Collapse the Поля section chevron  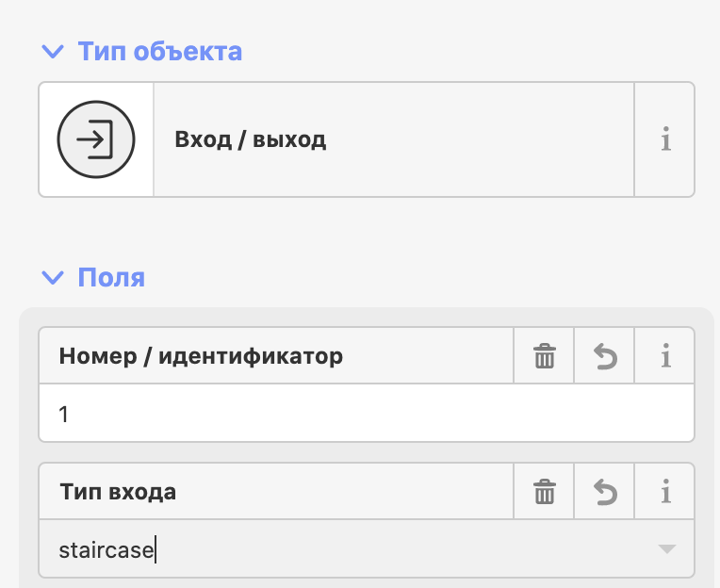(53, 277)
